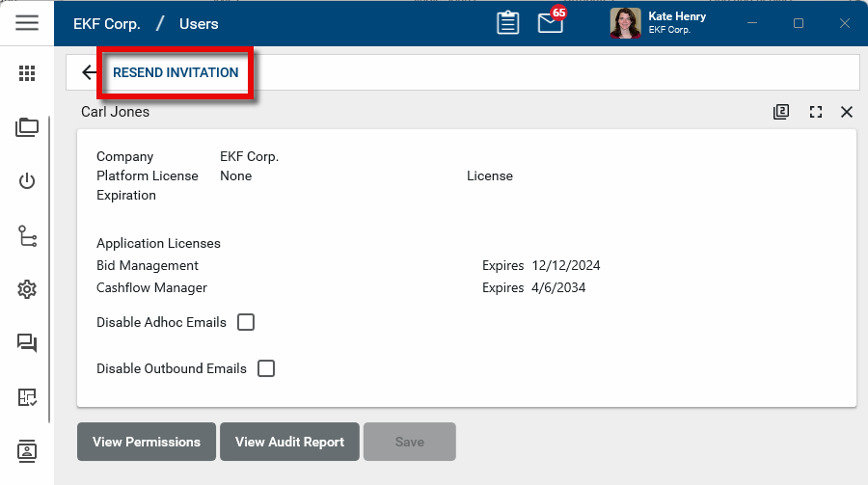Navigate to Users in the breadcrumb
This screenshot has width=868, height=485.
click(199, 23)
